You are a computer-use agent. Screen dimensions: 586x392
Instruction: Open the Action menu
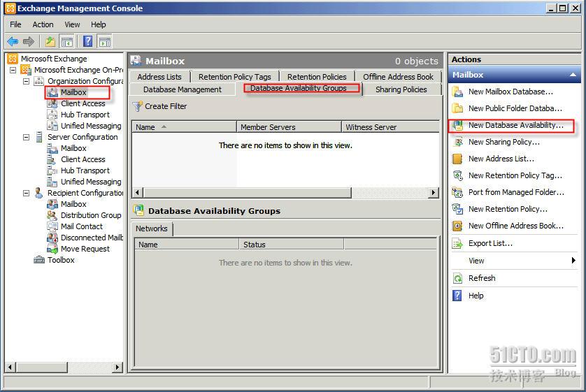tap(43, 24)
